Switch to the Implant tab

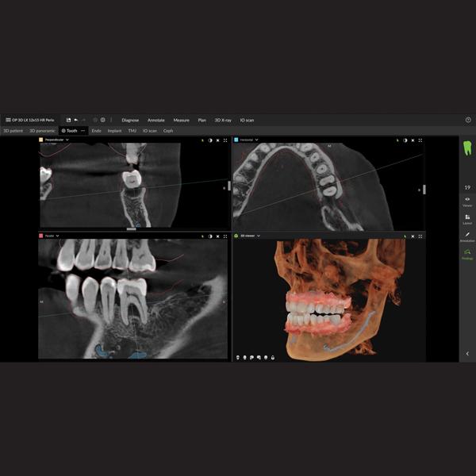pyautogui.click(x=115, y=130)
